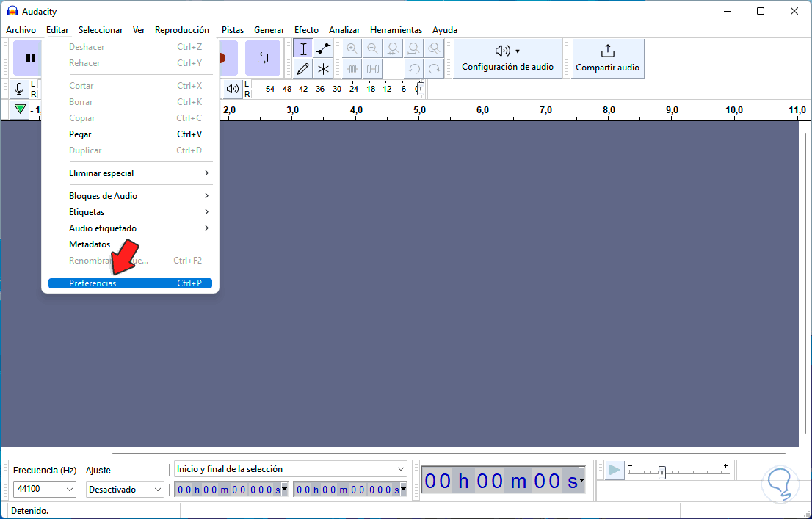Click the Zoom toggle icon
The width and height of the screenshot is (812, 519).
pos(434,48)
